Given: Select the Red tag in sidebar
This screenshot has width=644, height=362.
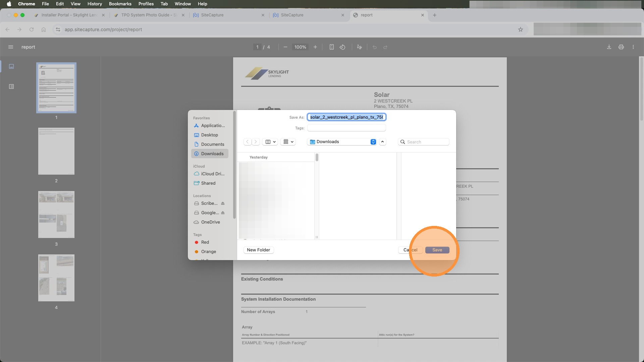Looking at the screenshot, I should pyautogui.click(x=210, y=242).
